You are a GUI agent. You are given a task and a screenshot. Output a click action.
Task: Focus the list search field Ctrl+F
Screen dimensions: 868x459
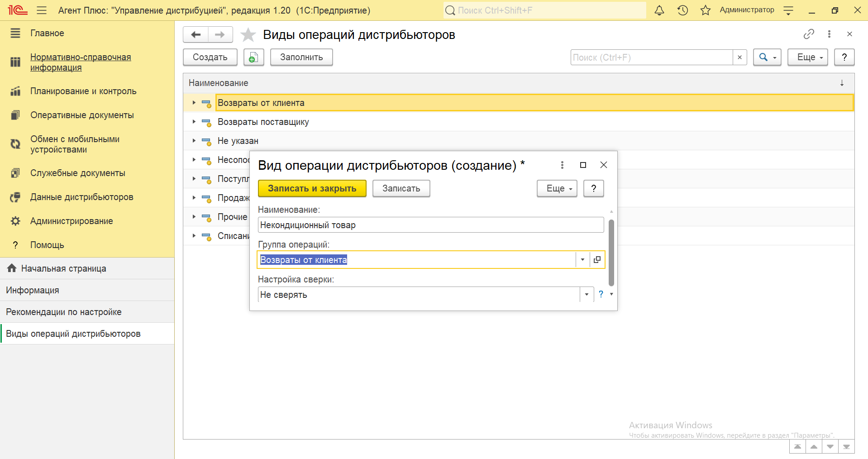(x=652, y=57)
